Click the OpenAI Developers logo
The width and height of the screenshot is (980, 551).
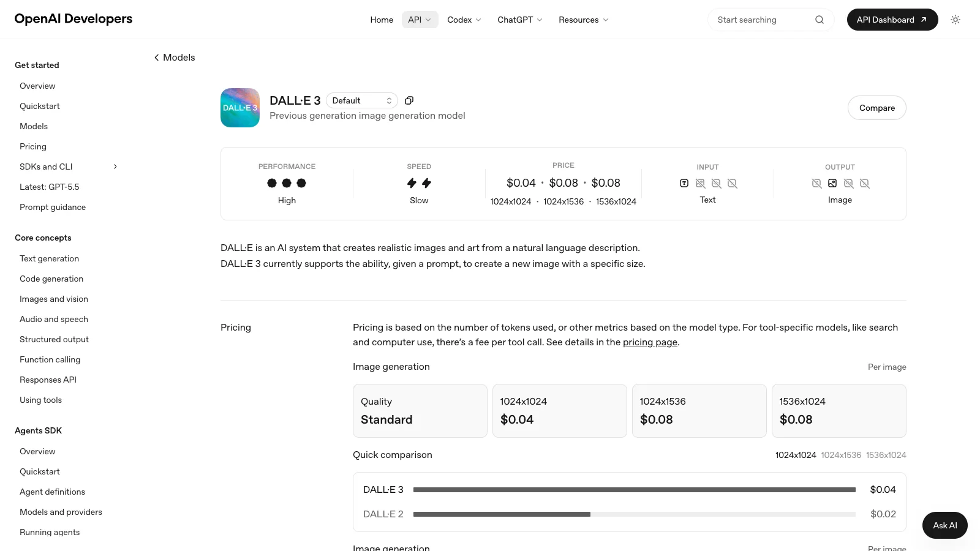73,19
